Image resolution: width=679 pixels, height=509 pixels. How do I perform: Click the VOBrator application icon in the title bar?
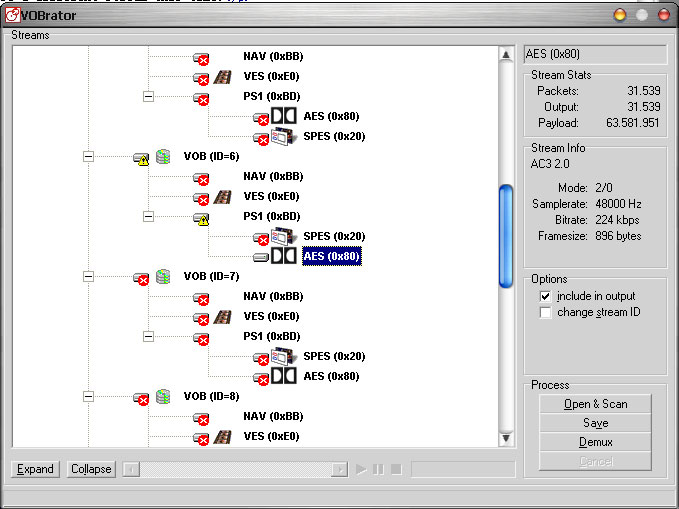tap(13, 15)
